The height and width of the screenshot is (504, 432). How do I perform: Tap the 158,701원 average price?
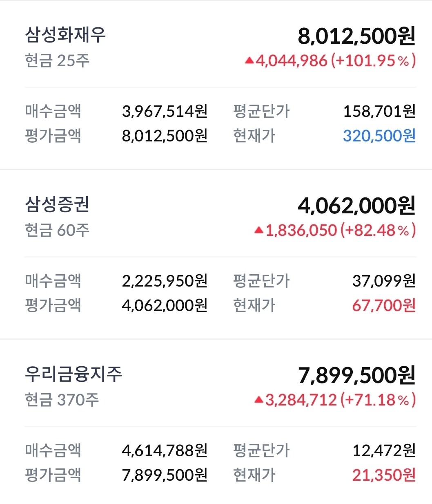tap(379, 111)
